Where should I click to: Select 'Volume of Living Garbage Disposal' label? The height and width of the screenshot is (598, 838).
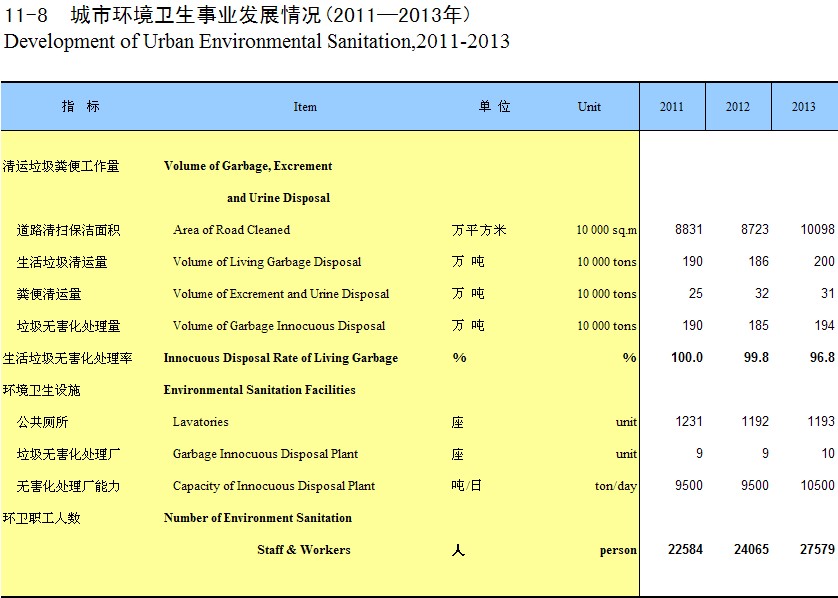pos(267,262)
